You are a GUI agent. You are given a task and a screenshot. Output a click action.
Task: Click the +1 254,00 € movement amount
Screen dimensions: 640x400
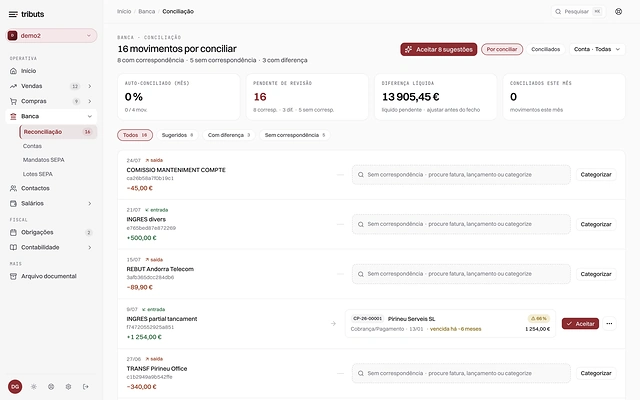pyautogui.click(x=144, y=337)
